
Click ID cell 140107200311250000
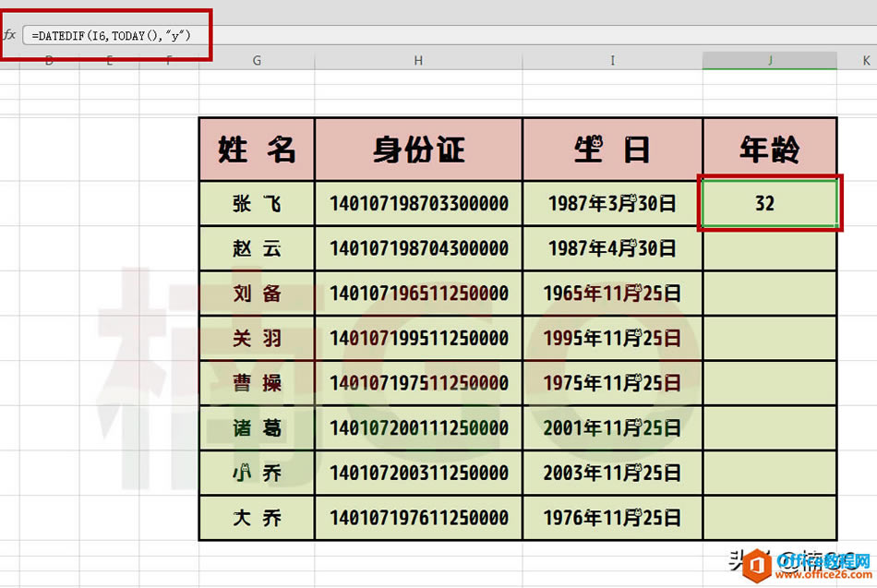418,474
